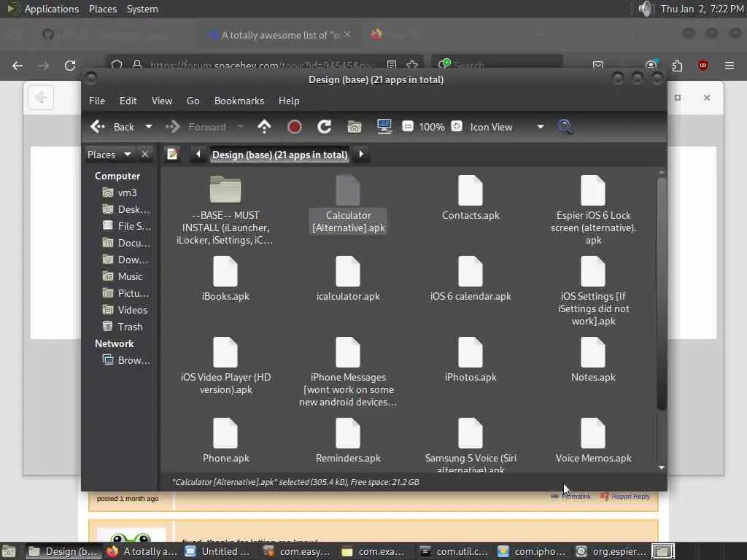Open the Bookmarks menu
This screenshot has width=747, height=560.
click(x=239, y=101)
